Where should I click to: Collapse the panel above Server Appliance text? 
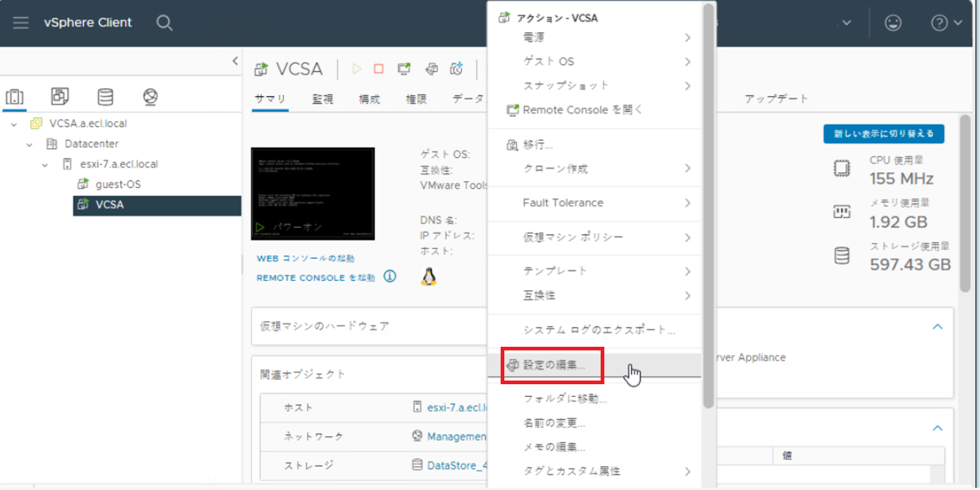pyautogui.click(x=937, y=326)
